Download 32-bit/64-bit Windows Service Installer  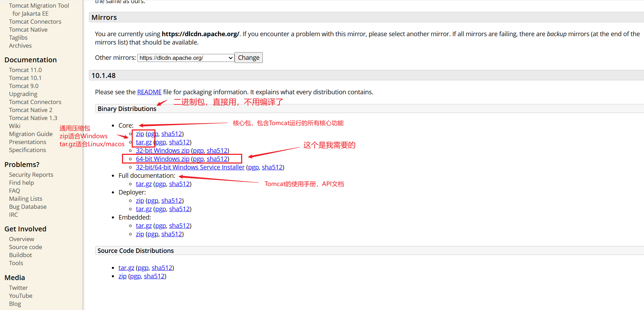click(x=190, y=167)
